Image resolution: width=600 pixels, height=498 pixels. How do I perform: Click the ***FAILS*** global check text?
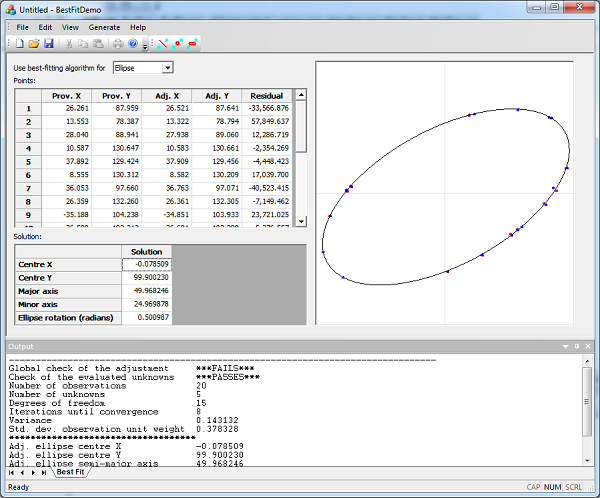click(x=225, y=368)
